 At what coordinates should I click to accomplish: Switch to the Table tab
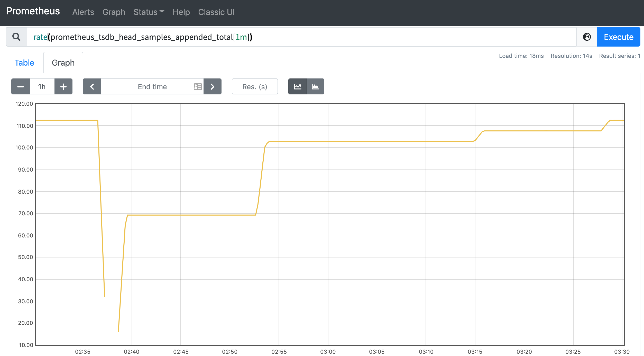pos(24,63)
